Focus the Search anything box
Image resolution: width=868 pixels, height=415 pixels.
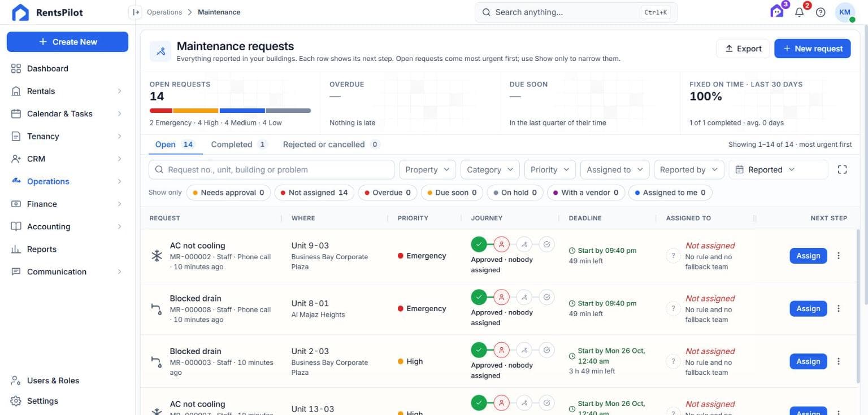coord(576,12)
